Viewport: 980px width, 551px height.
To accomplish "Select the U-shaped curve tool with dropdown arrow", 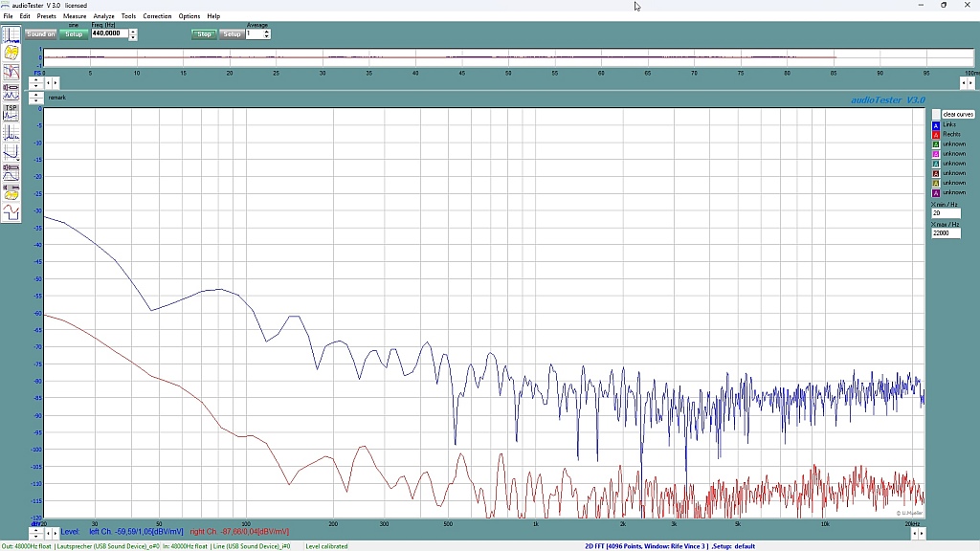I will (11, 152).
